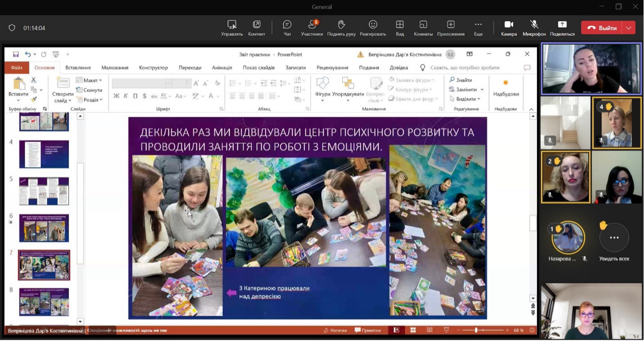Unmute the Microphone
The width and height of the screenshot is (644, 341).
[534, 27]
